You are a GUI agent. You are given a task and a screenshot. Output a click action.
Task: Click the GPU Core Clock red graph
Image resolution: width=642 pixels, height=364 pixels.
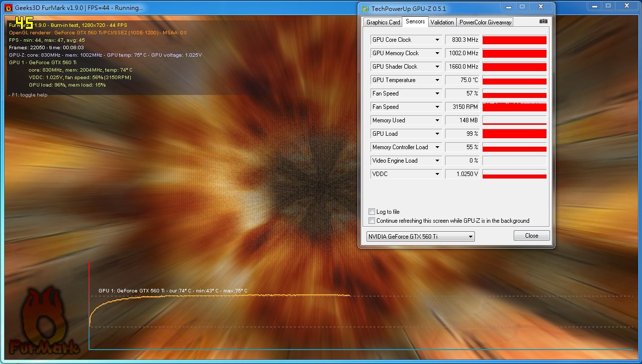(x=514, y=40)
